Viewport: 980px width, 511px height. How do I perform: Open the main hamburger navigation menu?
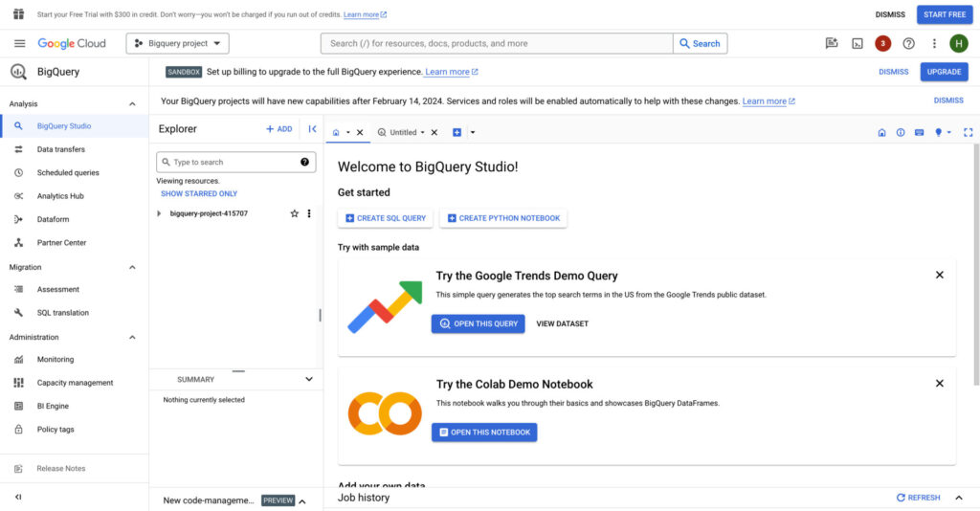coord(19,43)
